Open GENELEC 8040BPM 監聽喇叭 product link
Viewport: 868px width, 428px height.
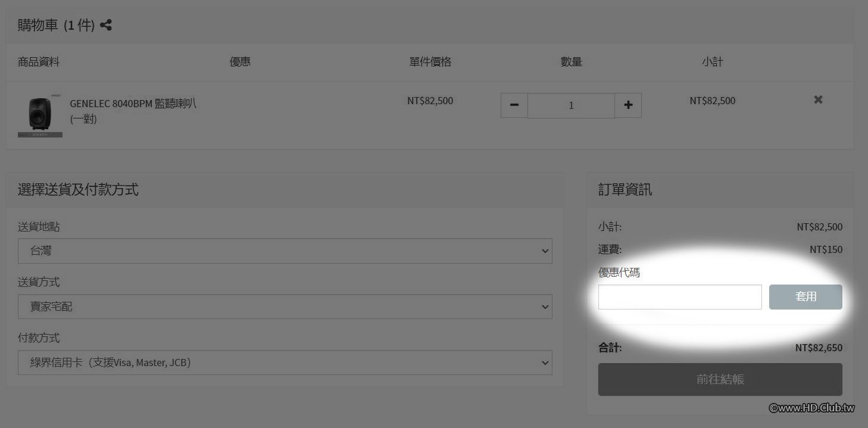[133, 111]
